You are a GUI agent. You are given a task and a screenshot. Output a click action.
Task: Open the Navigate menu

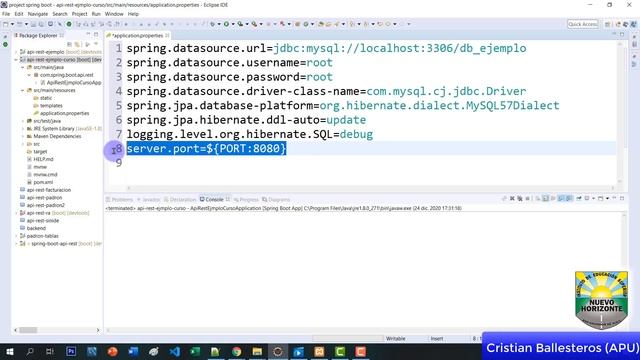coord(38,14)
